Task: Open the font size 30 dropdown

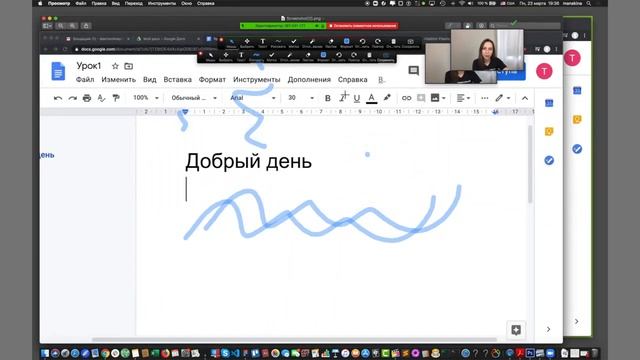Action: [x=301, y=98]
